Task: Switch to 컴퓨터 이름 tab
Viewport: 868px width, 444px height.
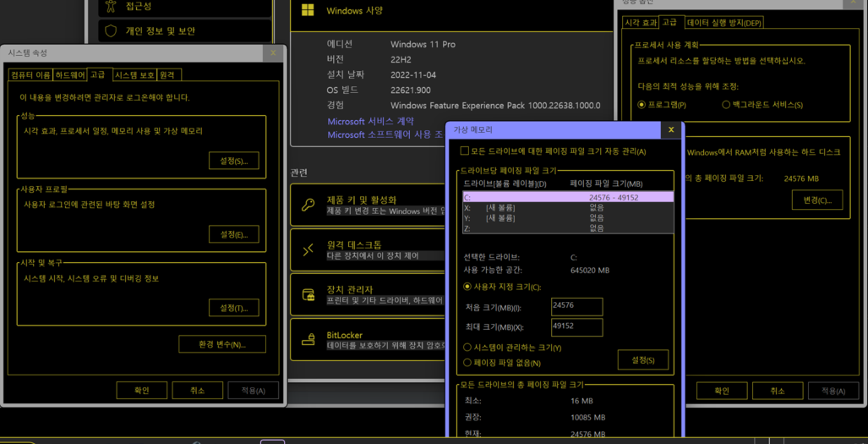Action: [x=31, y=74]
